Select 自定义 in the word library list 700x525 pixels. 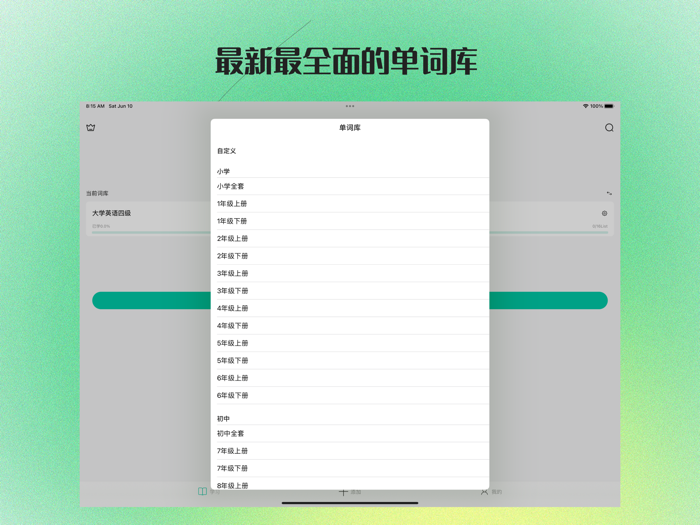[350, 151]
